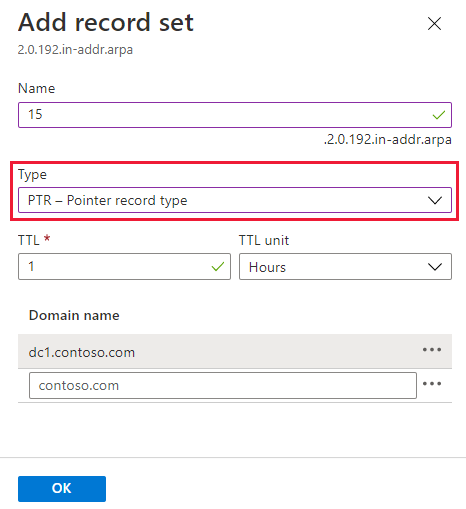Click the Domain name column header

tap(74, 315)
